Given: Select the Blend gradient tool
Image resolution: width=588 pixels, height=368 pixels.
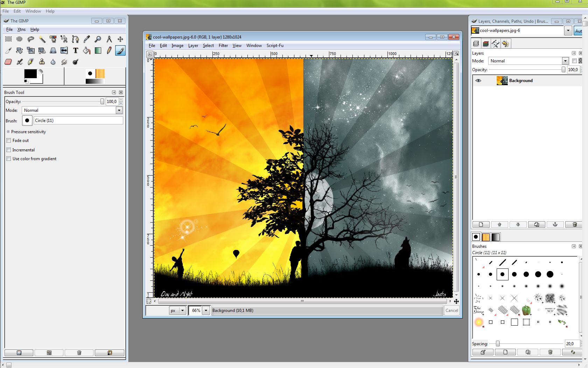Looking at the screenshot, I should tap(98, 50).
